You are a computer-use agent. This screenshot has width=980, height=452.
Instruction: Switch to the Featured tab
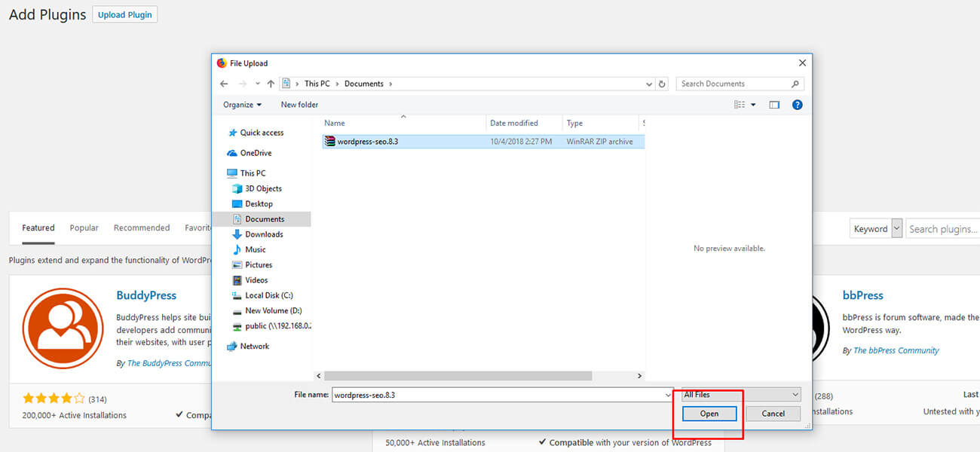click(x=38, y=228)
